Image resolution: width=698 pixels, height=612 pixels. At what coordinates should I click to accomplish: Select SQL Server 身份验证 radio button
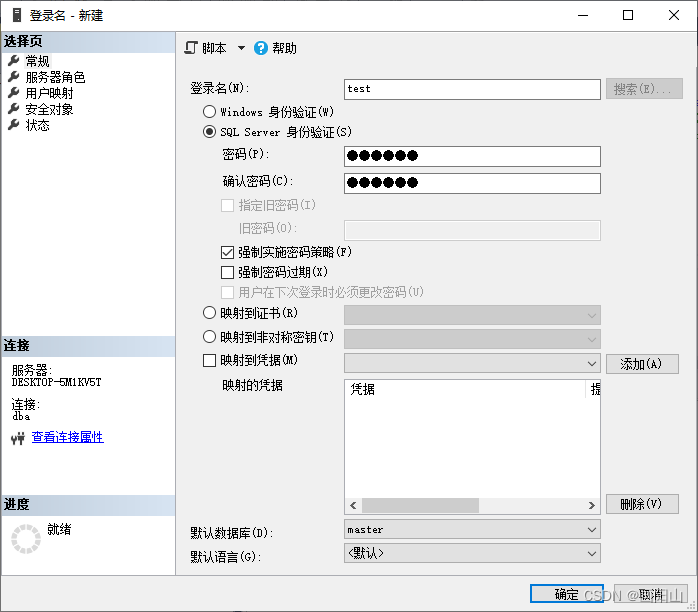209,132
